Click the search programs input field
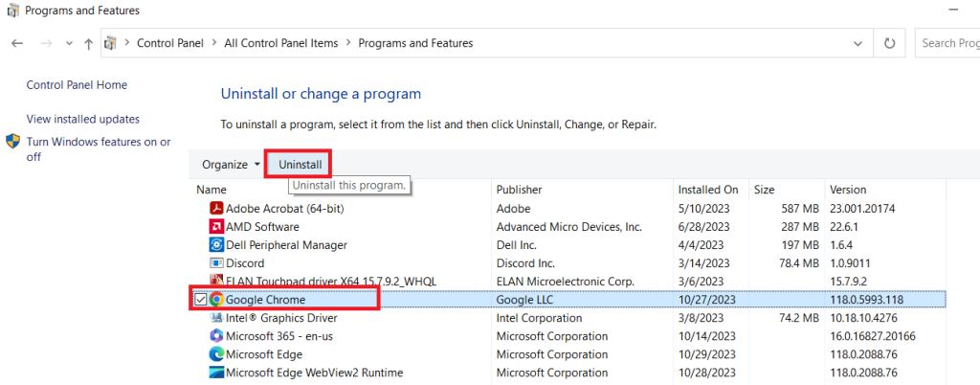Viewport: 980px width, 385px height. (947, 43)
